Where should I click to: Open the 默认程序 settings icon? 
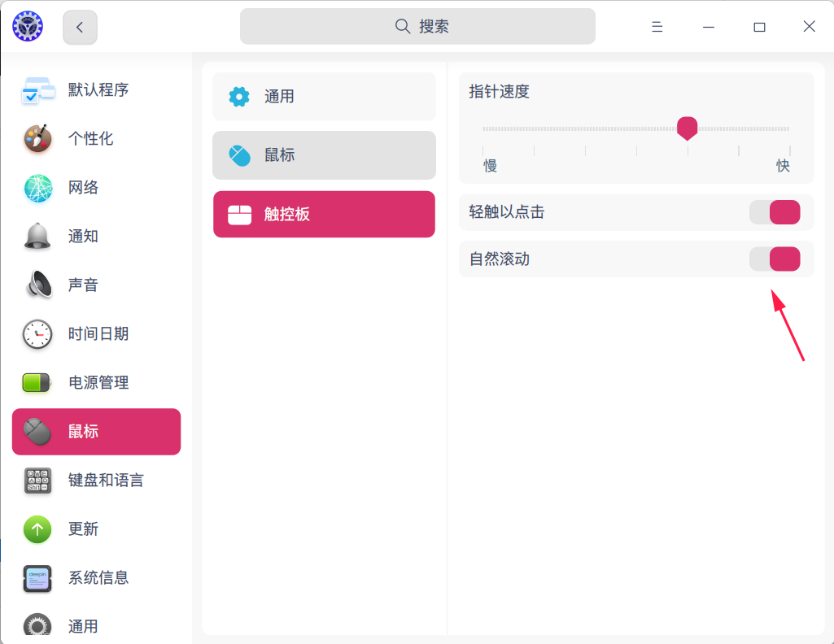click(x=36, y=89)
